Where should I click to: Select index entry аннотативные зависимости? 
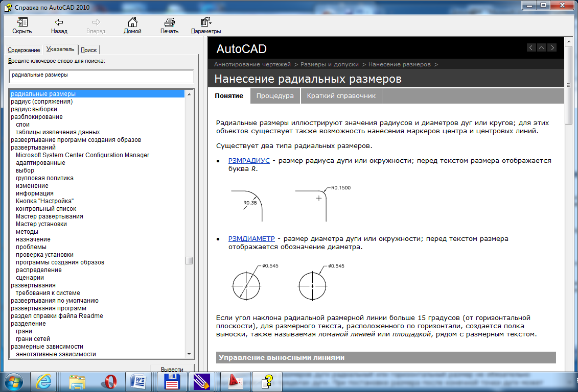click(x=56, y=354)
